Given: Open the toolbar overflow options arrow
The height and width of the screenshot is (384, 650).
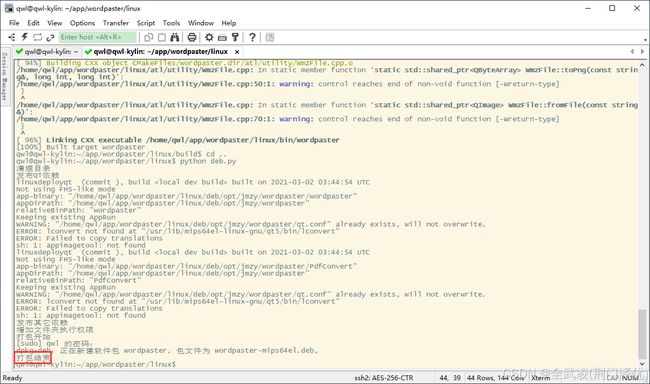Looking at the screenshot, I should click(645, 40).
